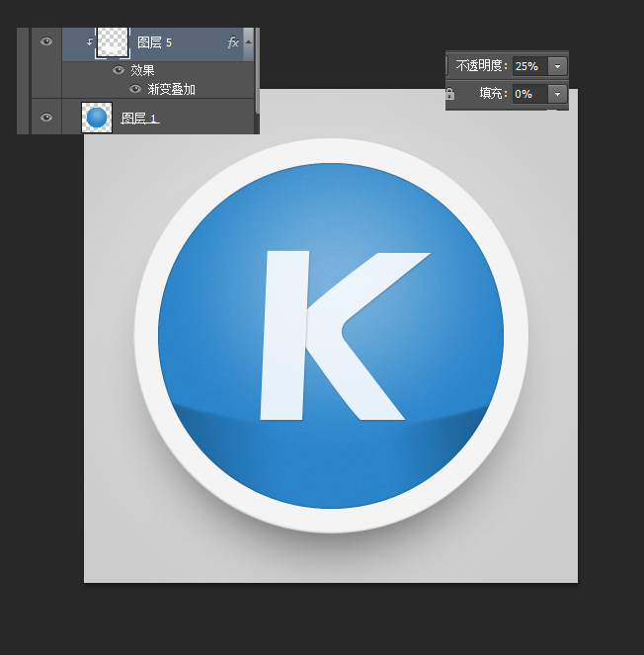Click the 渐变叠加 effect label

point(171,89)
